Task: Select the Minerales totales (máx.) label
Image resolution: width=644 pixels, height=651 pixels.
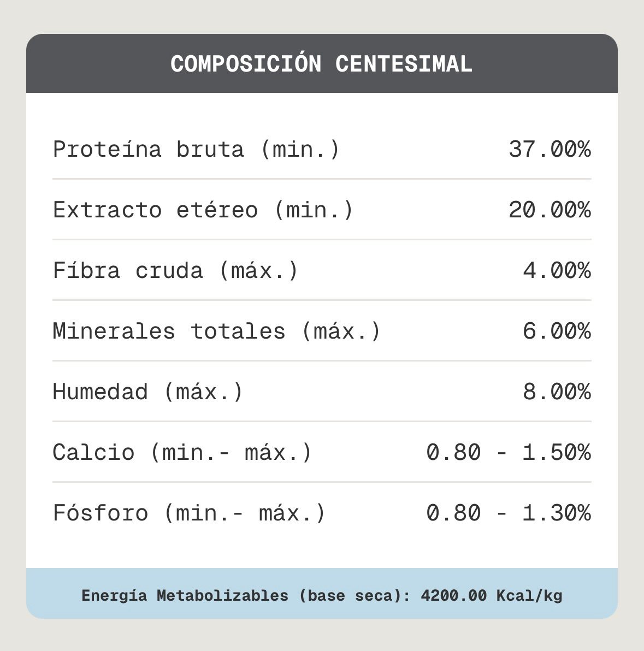Action: coord(216,331)
